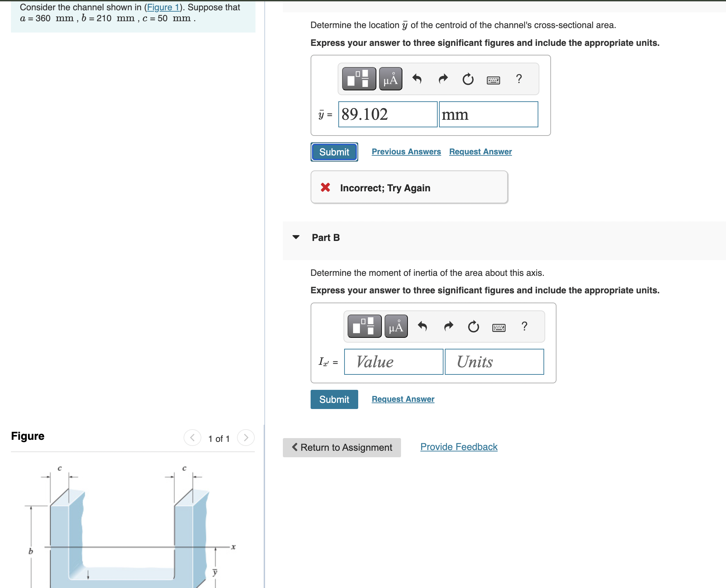Redo entry in Part B toolbar
The height and width of the screenshot is (588, 726).
coord(448,327)
